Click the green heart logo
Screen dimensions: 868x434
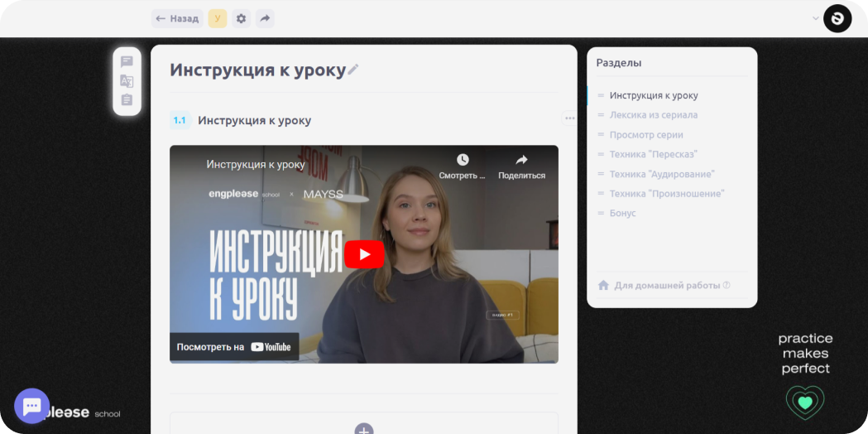[805, 403]
